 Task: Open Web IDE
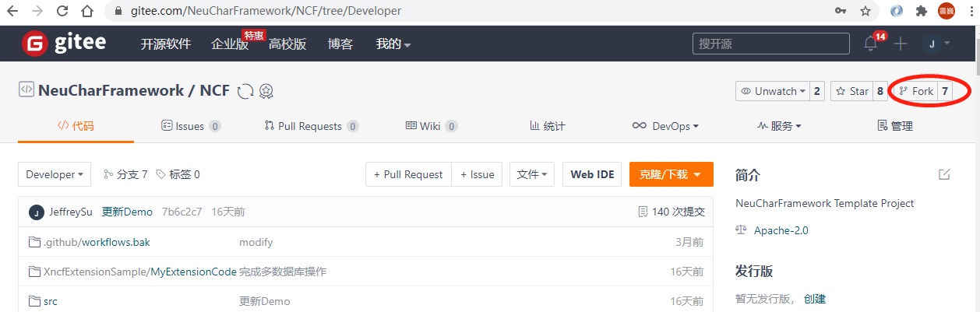click(592, 174)
